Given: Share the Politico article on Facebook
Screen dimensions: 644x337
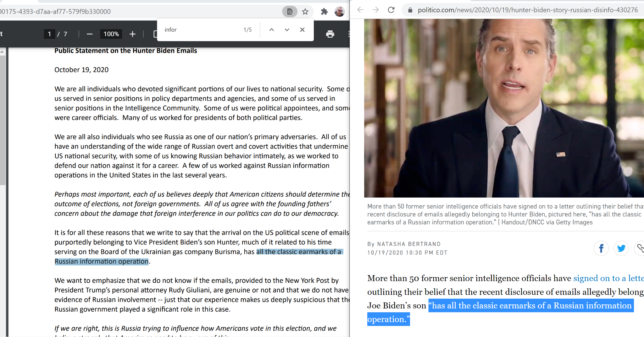Looking at the screenshot, I should pos(601,248).
